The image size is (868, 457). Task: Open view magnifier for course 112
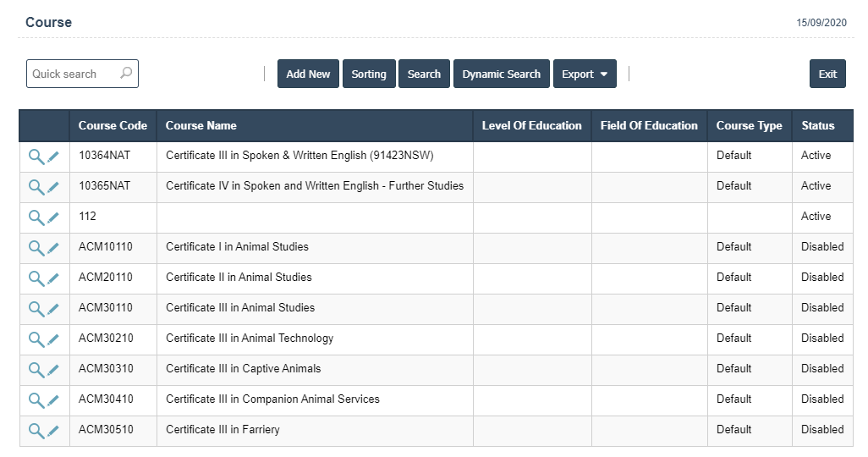coord(36,217)
